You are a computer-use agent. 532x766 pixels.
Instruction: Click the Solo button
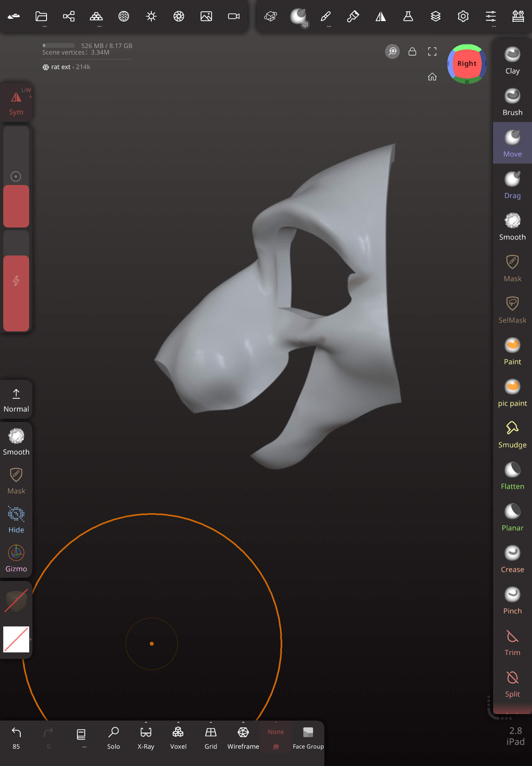113,738
